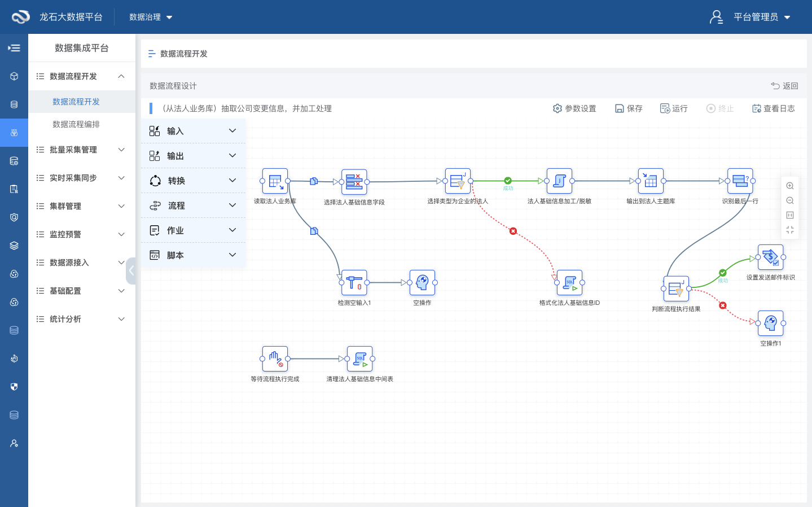Open the 数据治理 top dropdown
The height and width of the screenshot is (507, 812).
coord(151,17)
